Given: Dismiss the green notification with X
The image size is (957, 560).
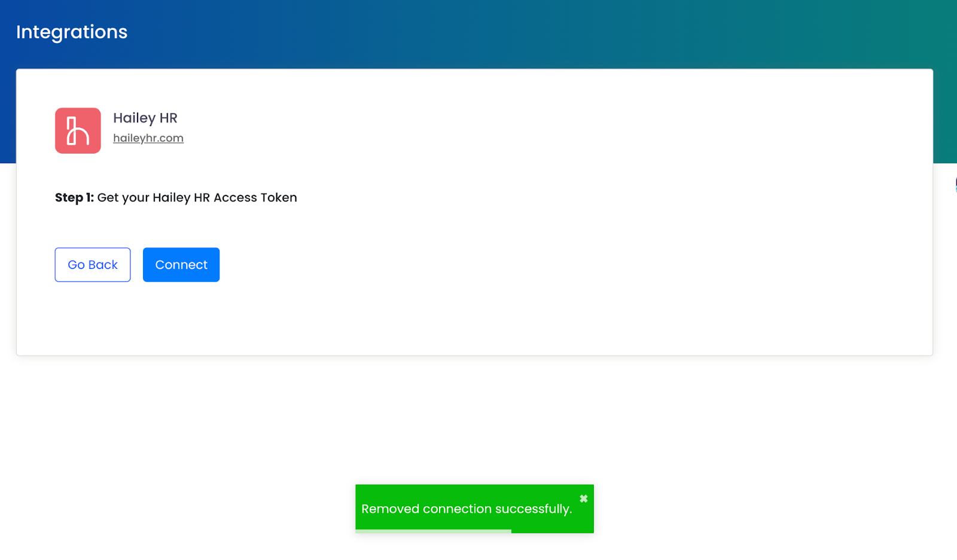Looking at the screenshot, I should tap(584, 498).
